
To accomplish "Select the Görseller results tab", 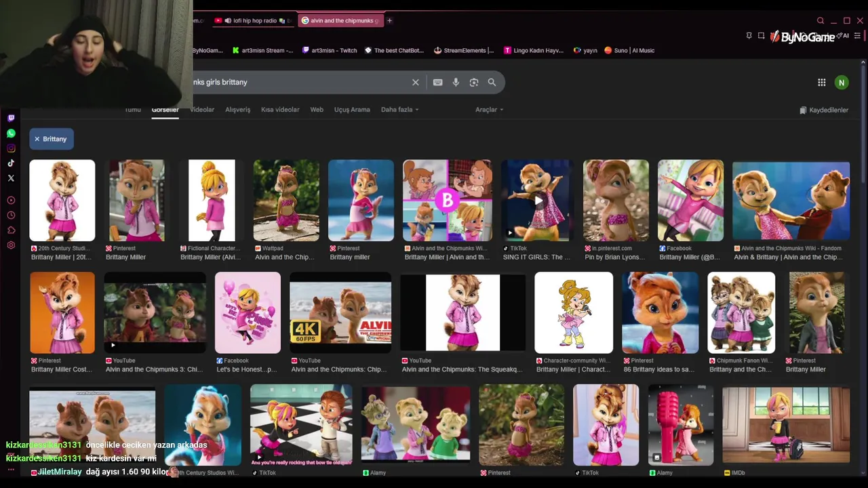I will [x=165, y=110].
